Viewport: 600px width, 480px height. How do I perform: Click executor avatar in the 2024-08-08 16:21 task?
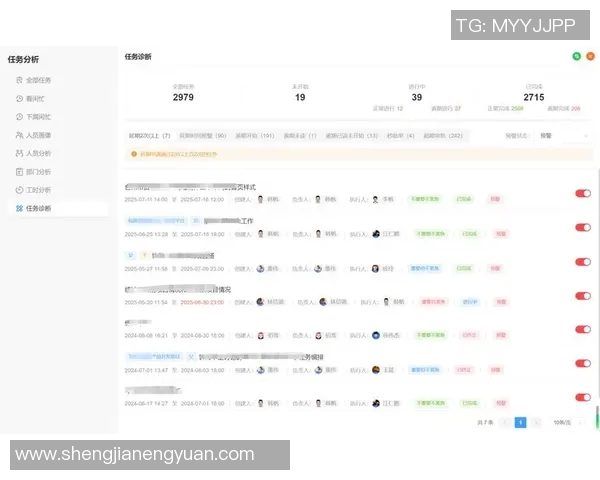pos(376,335)
